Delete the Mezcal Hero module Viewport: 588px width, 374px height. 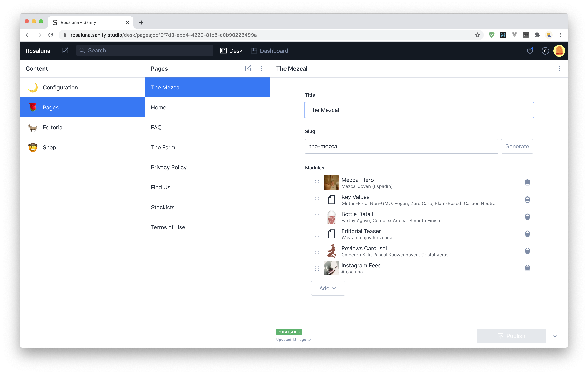[x=527, y=183]
